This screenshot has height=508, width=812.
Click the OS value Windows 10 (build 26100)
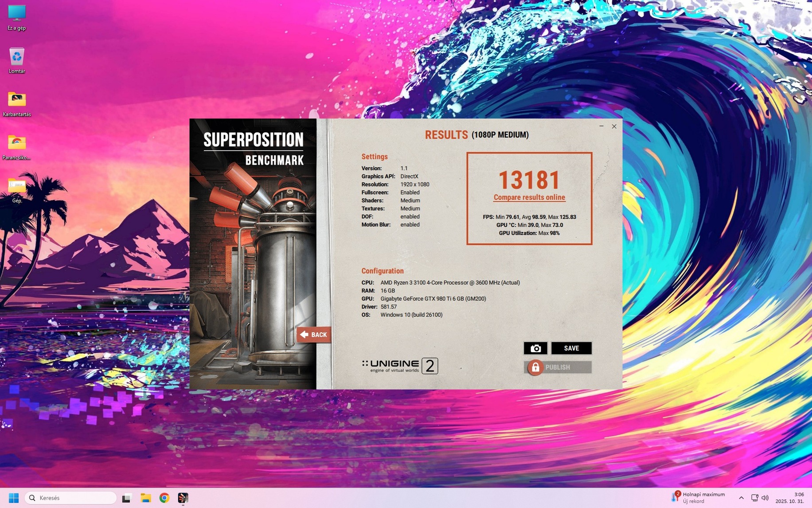(x=411, y=315)
